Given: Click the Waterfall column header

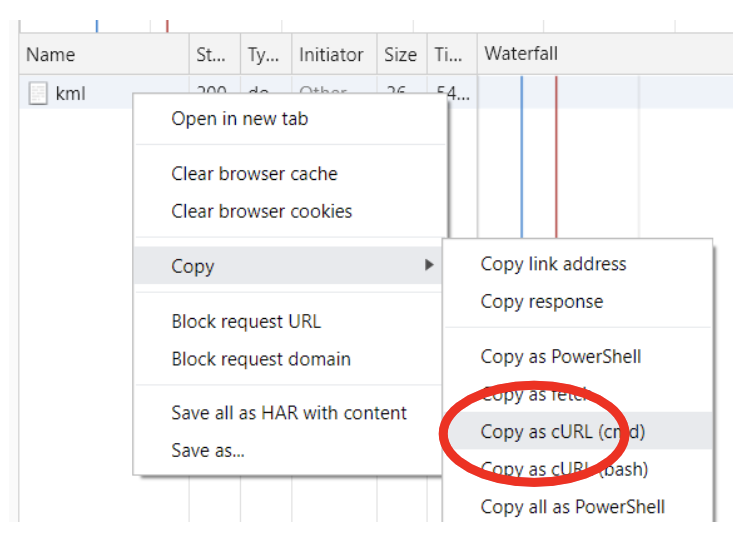Looking at the screenshot, I should click(520, 55).
